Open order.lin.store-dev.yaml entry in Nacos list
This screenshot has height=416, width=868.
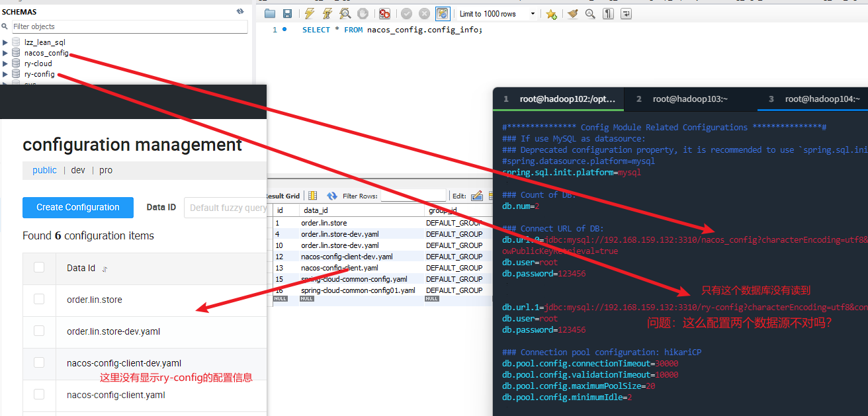[x=113, y=331]
